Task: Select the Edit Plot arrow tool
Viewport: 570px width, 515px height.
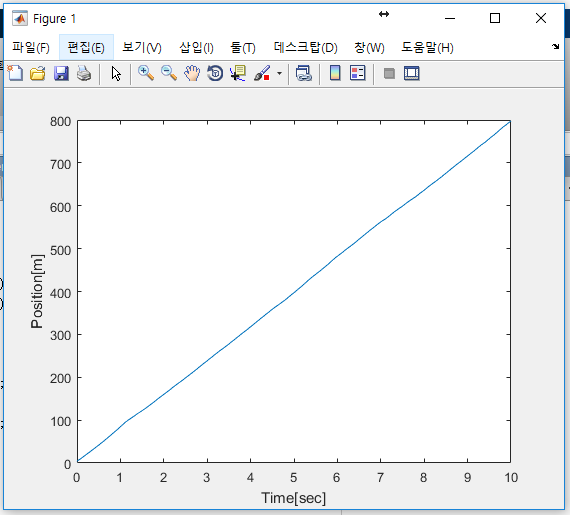Action: 116,73
